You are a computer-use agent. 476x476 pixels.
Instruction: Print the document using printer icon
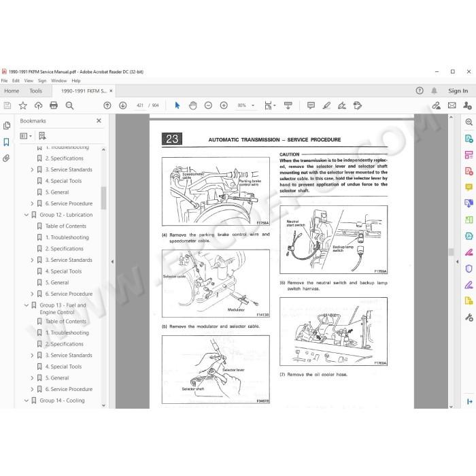[54, 105]
